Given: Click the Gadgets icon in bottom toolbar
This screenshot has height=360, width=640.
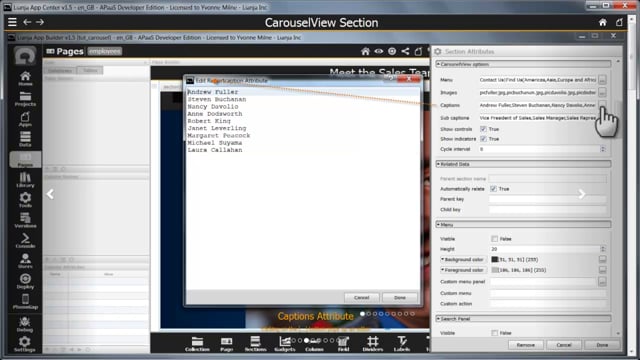Looking at the screenshot, I should pos(285,344).
